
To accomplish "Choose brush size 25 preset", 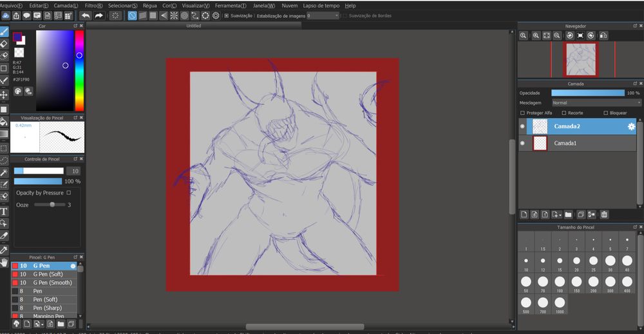I will 593,263.
